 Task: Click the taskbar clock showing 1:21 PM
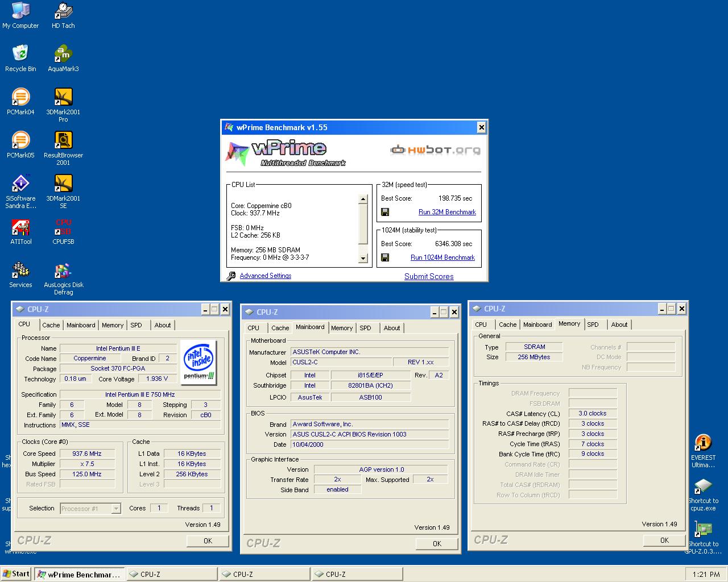pos(706,575)
